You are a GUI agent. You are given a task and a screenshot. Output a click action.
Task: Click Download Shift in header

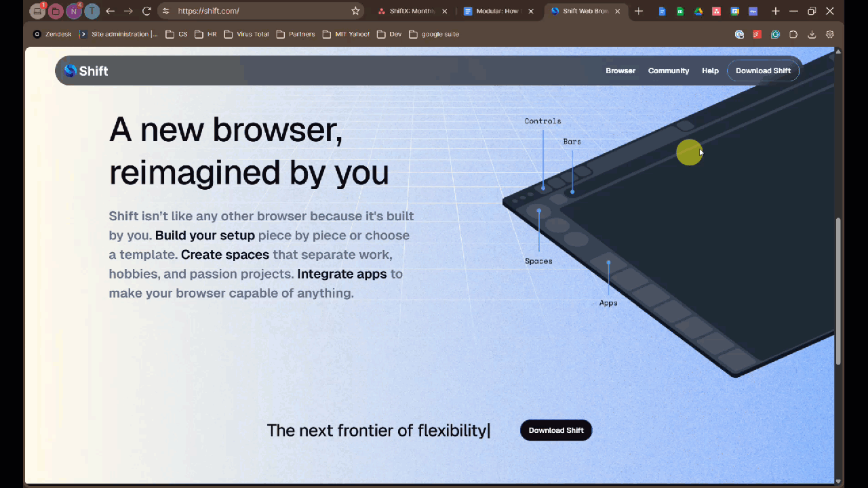tap(763, 70)
